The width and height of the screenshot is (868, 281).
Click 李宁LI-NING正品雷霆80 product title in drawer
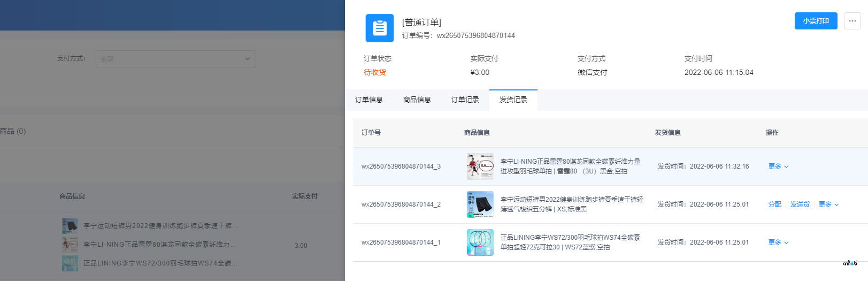[x=571, y=166]
